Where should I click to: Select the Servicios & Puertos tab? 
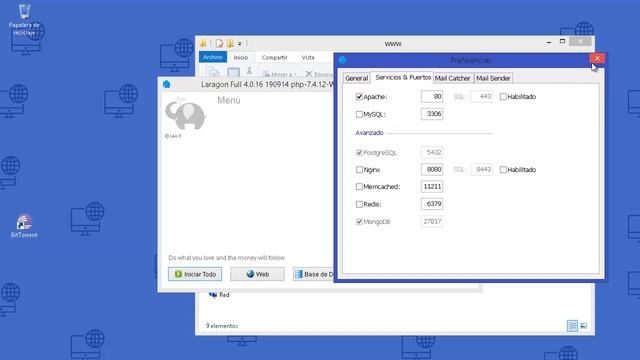tap(403, 77)
